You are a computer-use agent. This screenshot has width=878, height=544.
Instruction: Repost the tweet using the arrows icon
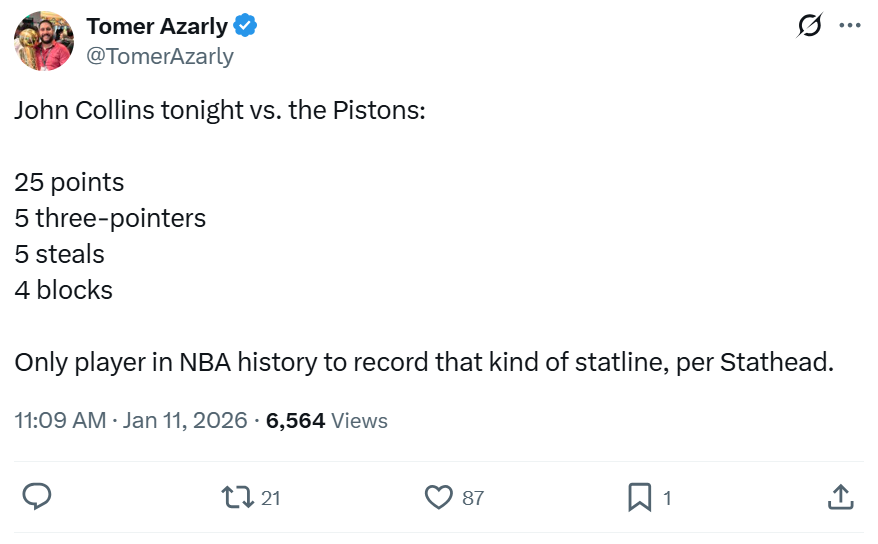(237, 497)
